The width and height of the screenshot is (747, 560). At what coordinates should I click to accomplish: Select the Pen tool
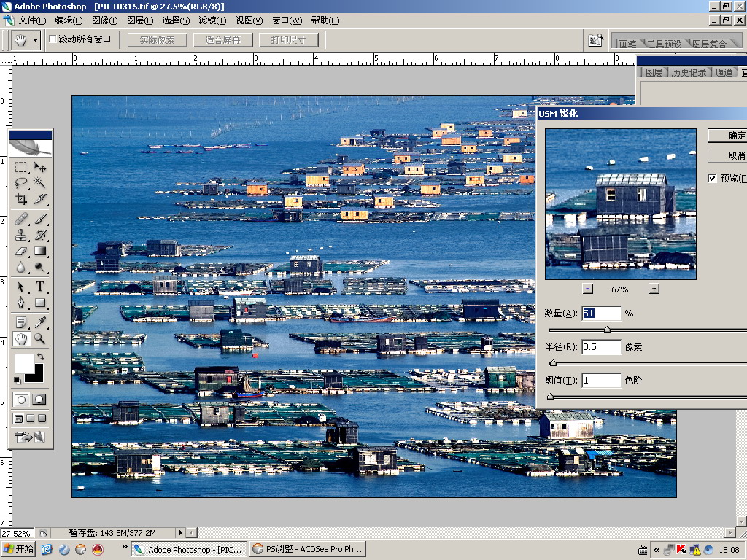click(x=20, y=303)
